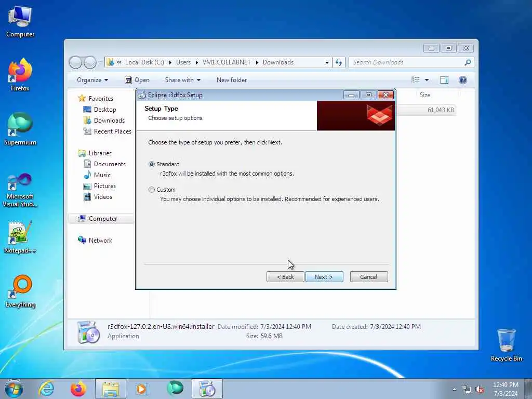Open the Windows Start menu
The width and height of the screenshot is (532, 399).
click(14, 389)
